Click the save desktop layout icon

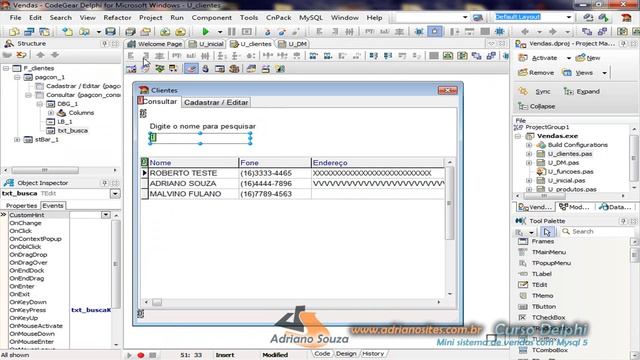(588, 17)
